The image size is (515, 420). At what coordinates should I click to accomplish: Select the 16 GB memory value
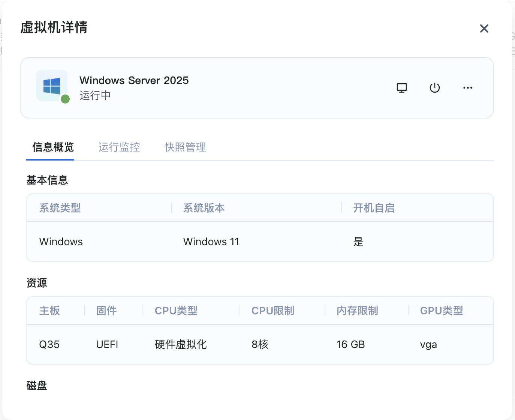[350, 344]
